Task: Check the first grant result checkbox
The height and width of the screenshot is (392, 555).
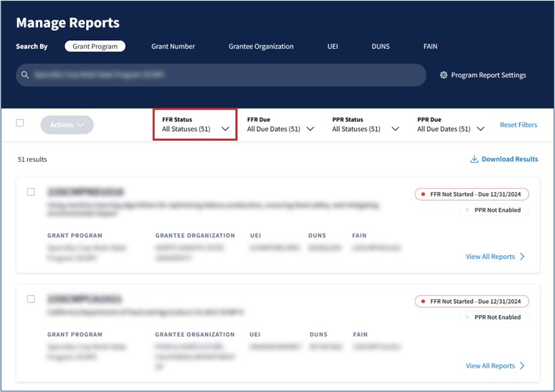Action: click(31, 192)
